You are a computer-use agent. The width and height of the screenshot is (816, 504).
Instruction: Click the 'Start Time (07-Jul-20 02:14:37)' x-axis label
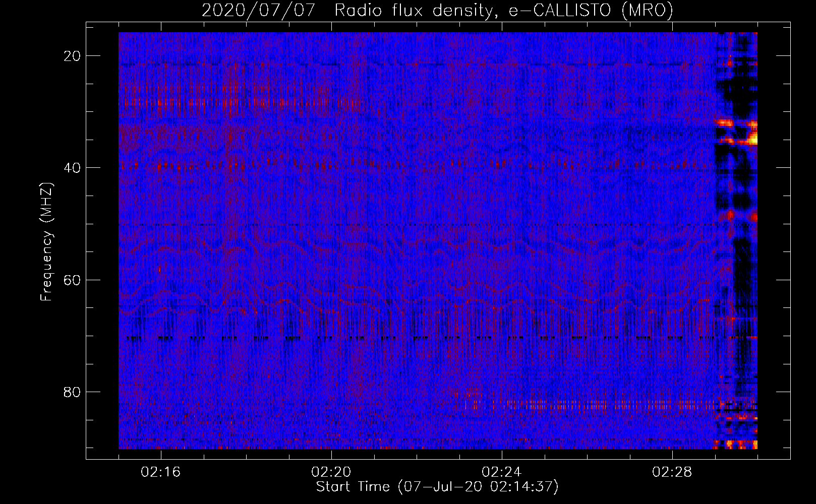(437, 487)
